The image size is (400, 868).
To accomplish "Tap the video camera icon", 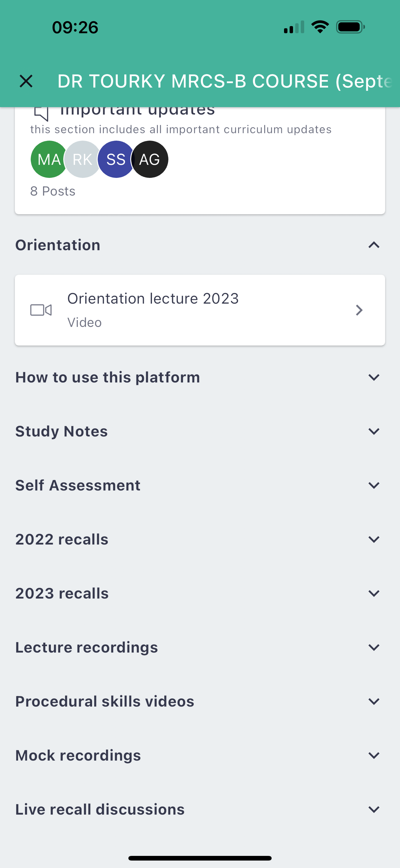I will 41,310.
